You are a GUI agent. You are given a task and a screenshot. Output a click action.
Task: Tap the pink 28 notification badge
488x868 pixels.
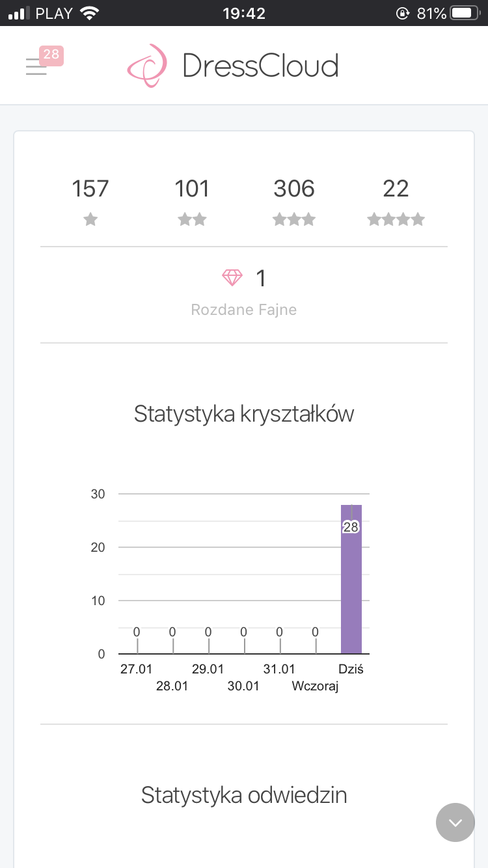[51, 55]
